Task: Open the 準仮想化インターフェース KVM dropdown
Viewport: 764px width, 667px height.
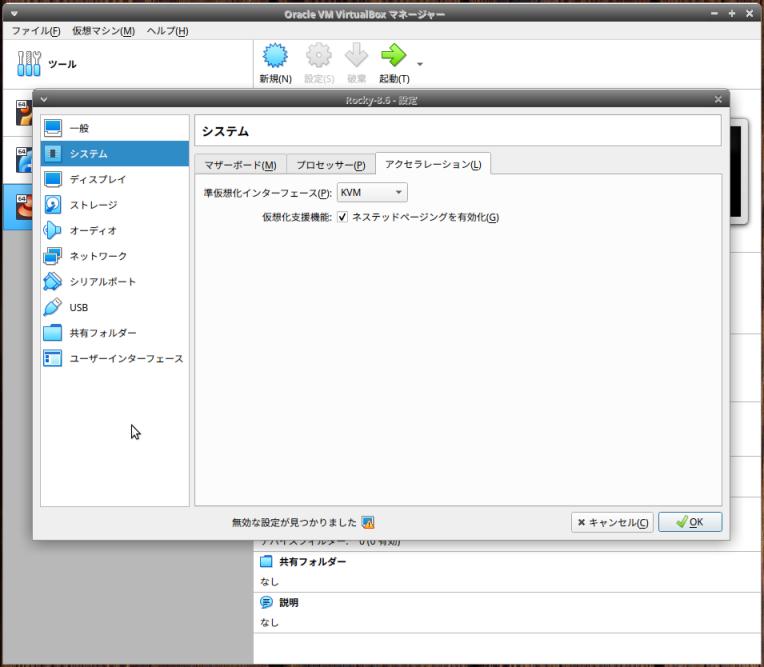Action: click(372, 192)
